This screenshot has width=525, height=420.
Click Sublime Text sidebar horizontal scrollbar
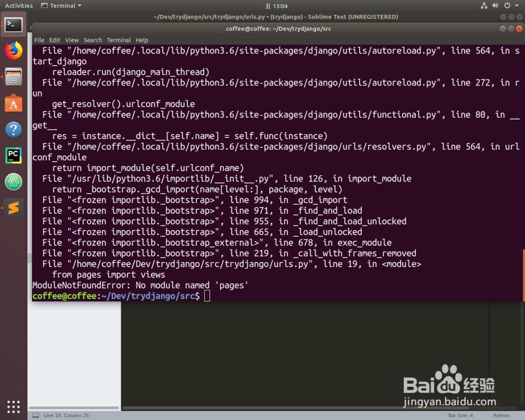click(74, 408)
